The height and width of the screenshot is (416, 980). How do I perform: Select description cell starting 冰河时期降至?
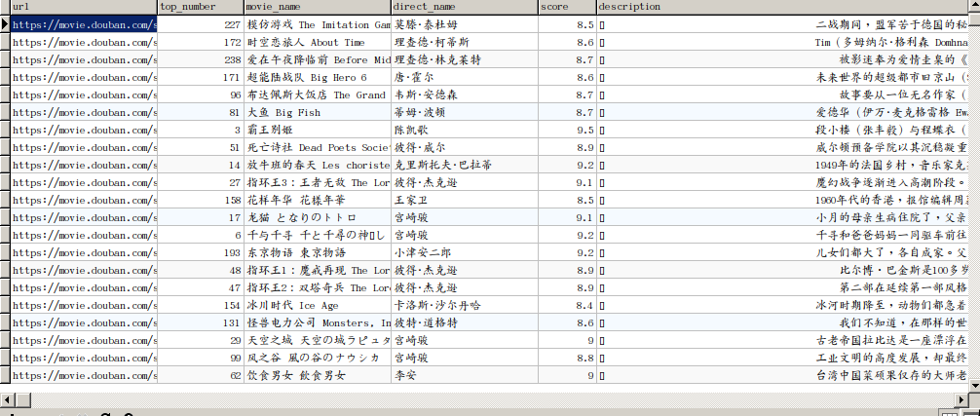click(782, 305)
